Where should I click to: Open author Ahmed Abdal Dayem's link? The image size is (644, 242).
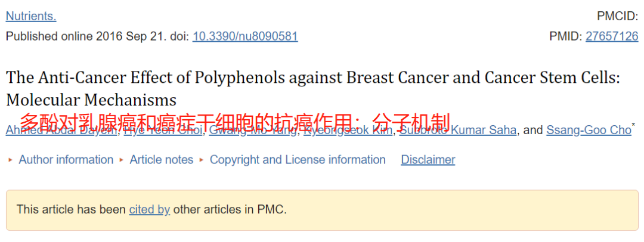click(x=62, y=131)
